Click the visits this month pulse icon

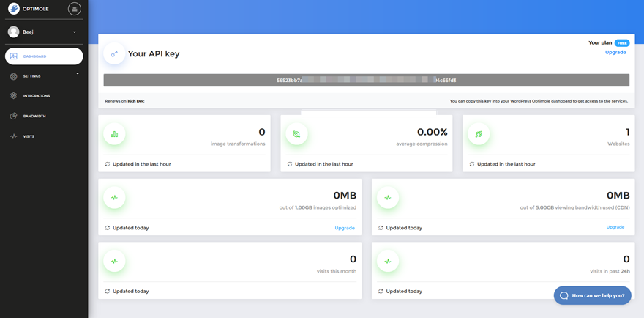pos(114,261)
